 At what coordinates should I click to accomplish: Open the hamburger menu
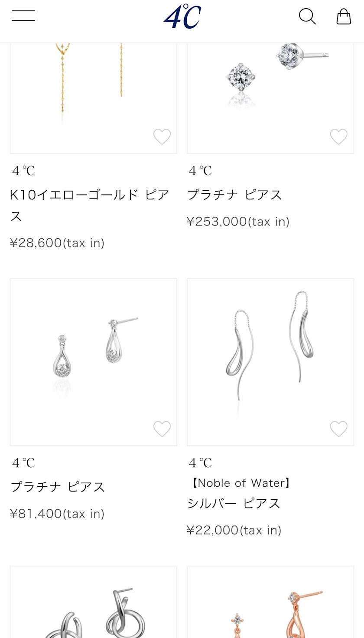coord(23,16)
